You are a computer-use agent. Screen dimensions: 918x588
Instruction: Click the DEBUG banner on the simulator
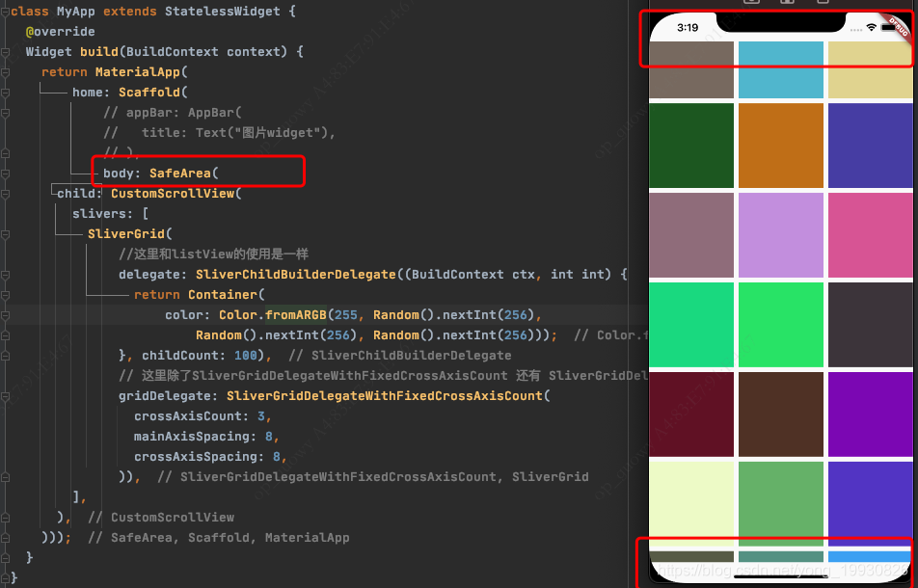click(x=898, y=26)
